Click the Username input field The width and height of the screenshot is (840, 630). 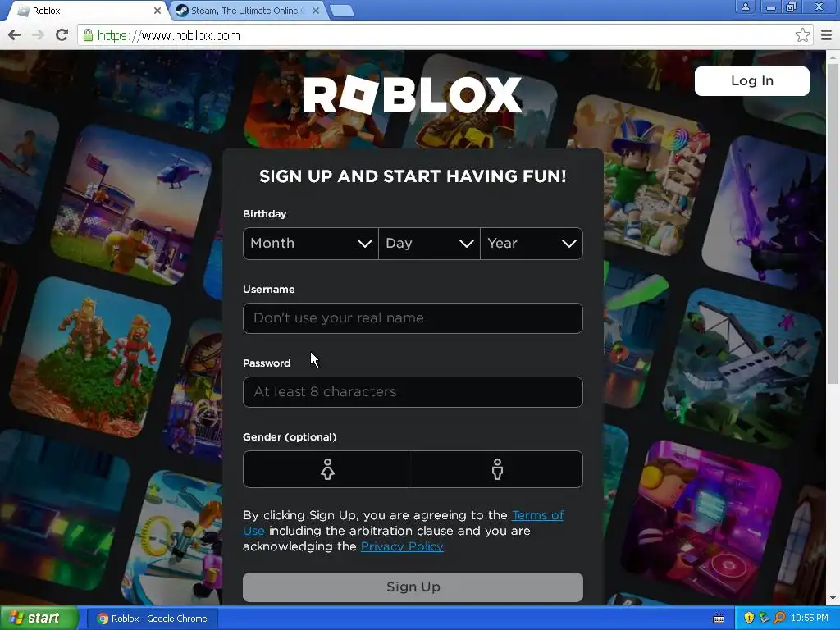pyautogui.click(x=413, y=318)
